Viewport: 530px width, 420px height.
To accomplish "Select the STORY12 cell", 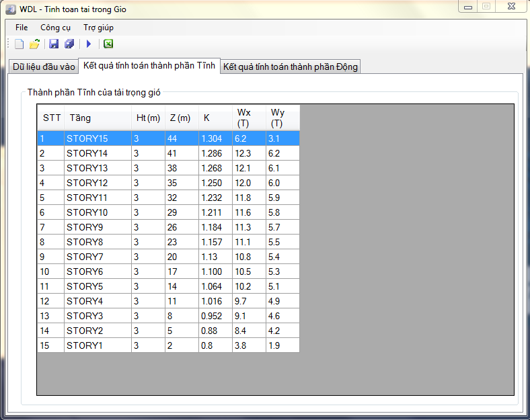I will point(98,183).
